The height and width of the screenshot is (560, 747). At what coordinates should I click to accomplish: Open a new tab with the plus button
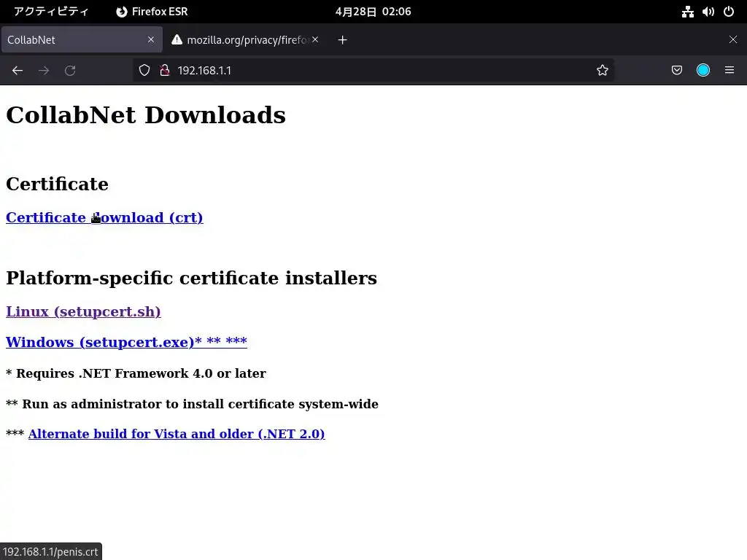[x=343, y=40]
